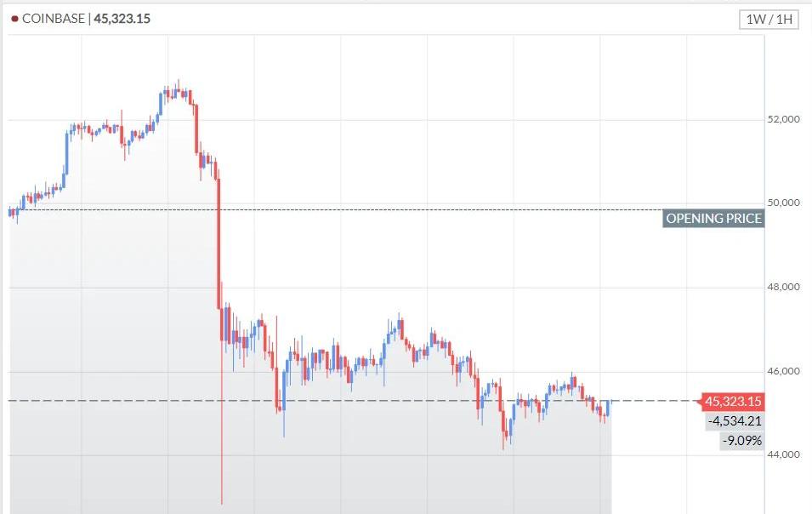The height and width of the screenshot is (514, 812).
Task: Open the 1W / 1H timeframe selector
Action: [x=769, y=19]
